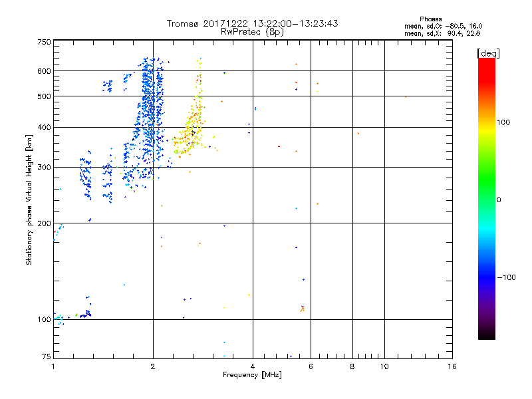The image size is (532, 399).
Task: Click the y-axis tick label "200"
Action: click(x=44, y=223)
